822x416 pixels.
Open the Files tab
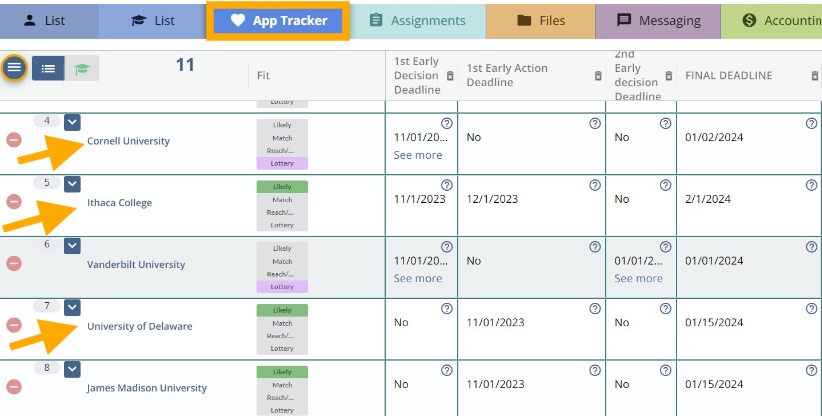540,20
